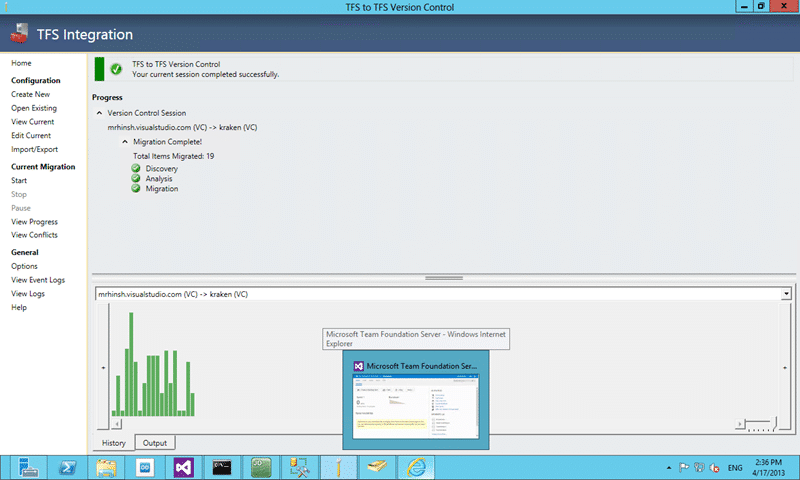Click the Visual Studio icon in preview title
This screenshot has height=480, width=800.
pos(359,366)
